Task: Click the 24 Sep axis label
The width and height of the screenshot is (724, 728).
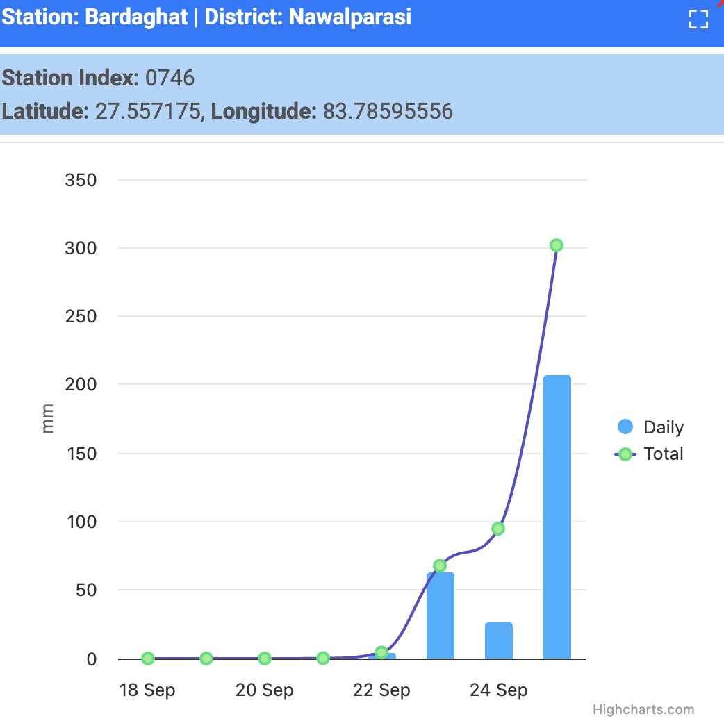Action: [x=499, y=690]
